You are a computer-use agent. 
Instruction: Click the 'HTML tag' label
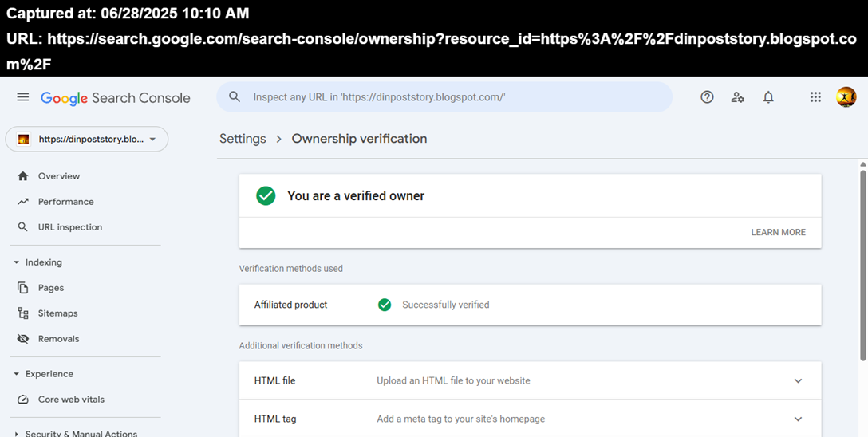275,419
